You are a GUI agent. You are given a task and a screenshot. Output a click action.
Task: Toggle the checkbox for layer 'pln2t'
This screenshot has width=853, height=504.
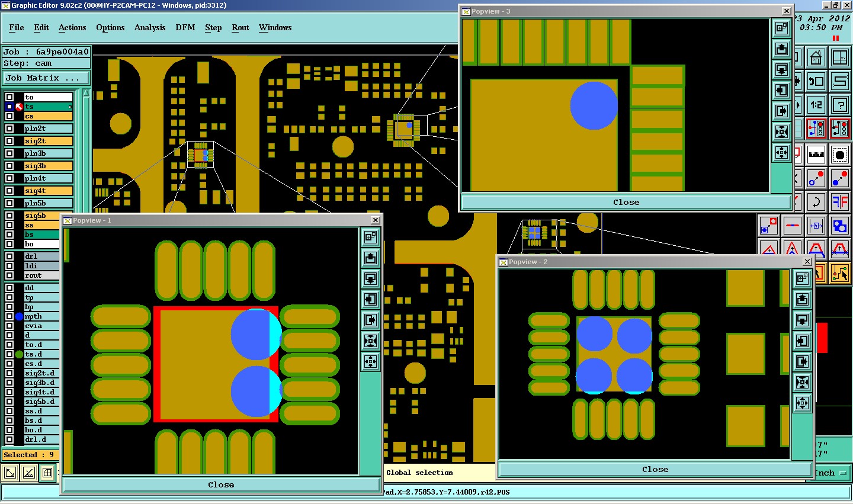pos(9,129)
